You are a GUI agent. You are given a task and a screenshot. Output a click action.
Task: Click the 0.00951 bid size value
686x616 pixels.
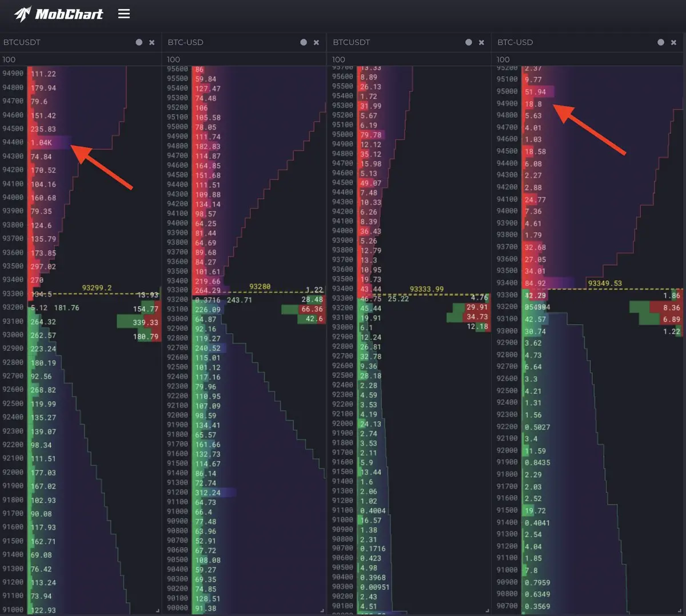375,587
